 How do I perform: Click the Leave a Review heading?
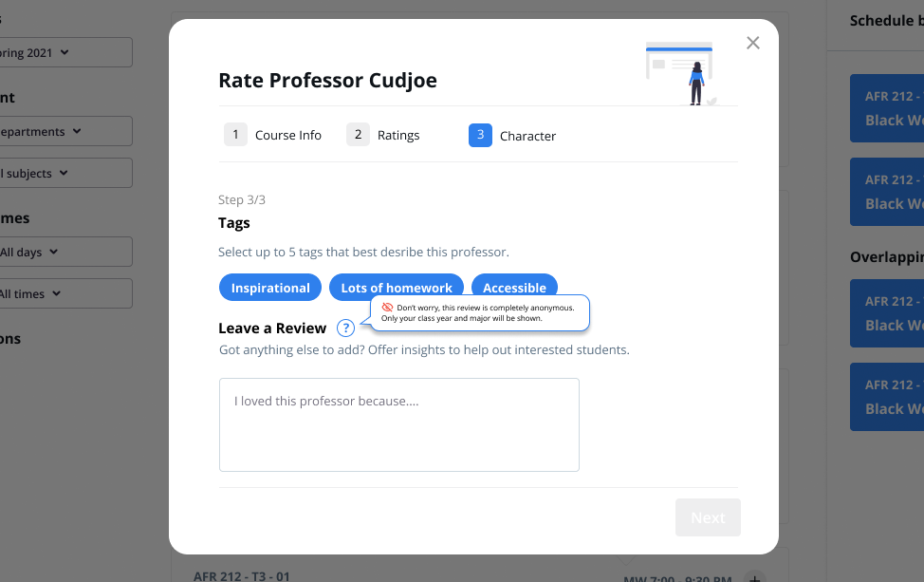tap(272, 329)
